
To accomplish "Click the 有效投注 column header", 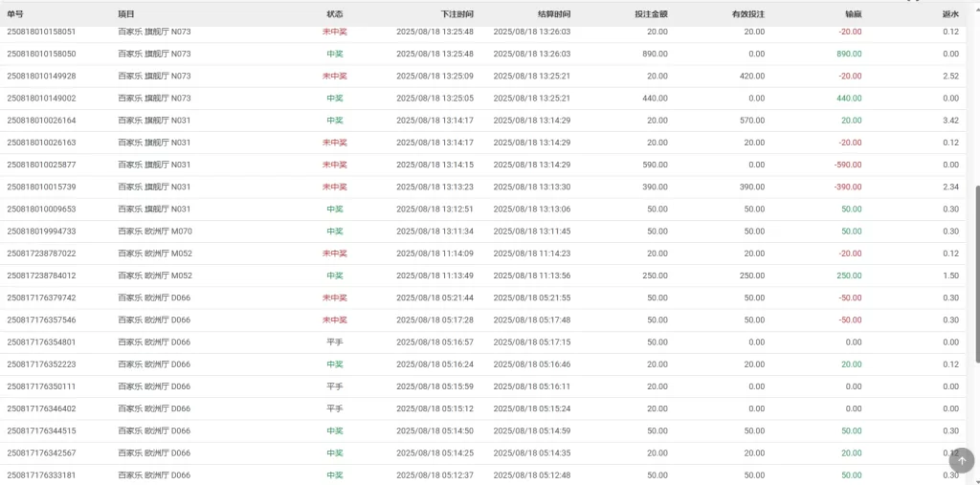I will tap(748, 13).
